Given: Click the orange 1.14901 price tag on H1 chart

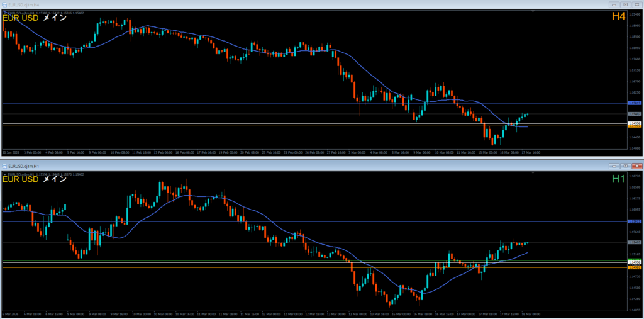Looking at the screenshot, I should tap(635, 267).
